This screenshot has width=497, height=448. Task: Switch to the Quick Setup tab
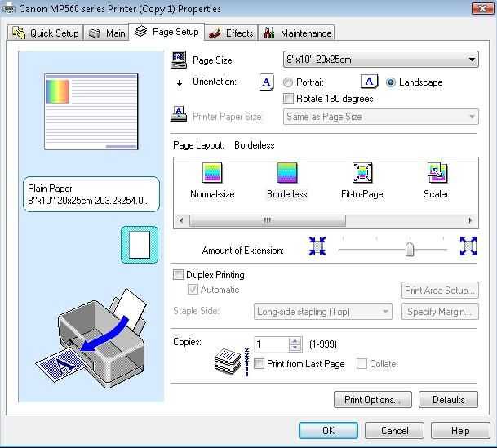(x=46, y=33)
